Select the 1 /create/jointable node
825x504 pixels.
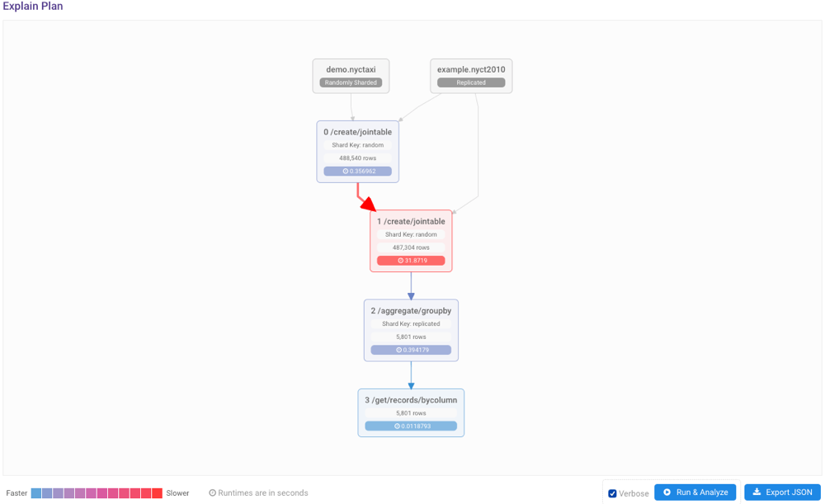[412, 221]
